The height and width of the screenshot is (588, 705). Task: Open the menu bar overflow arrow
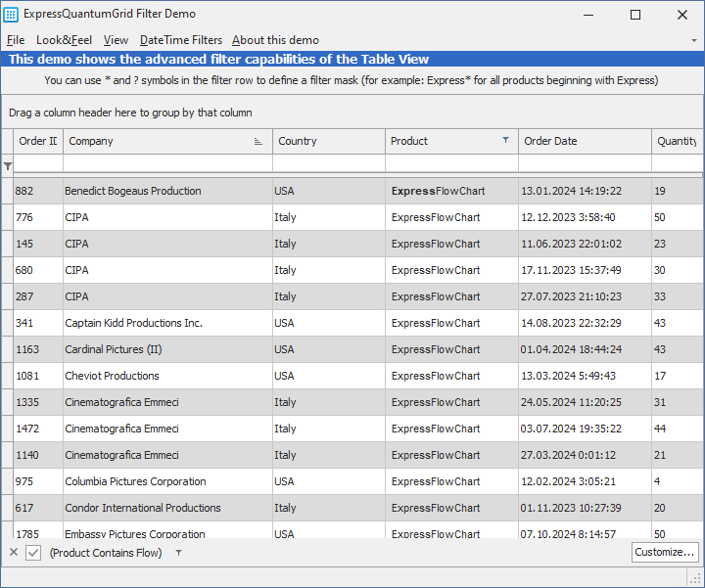pyautogui.click(x=694, y=40)
